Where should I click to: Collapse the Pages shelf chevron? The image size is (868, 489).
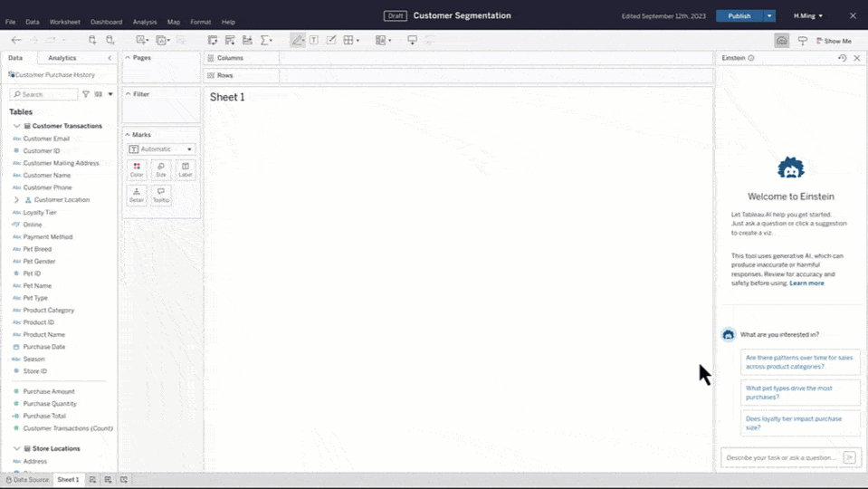click(128, 58)
